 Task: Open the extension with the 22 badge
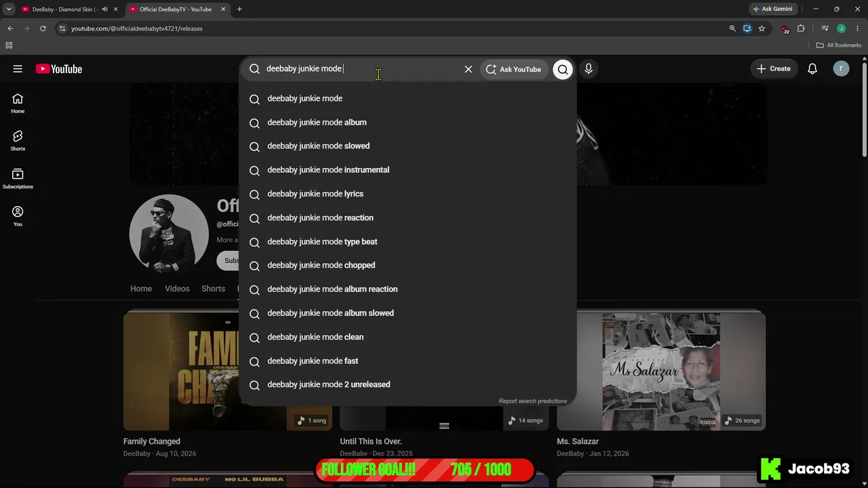click(785, 28)
